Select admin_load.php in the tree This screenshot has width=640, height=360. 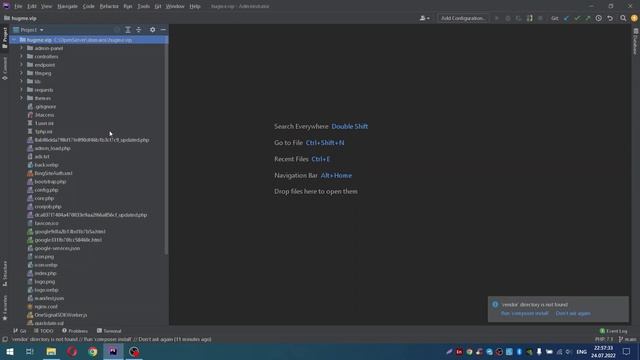pyautogui.click(x=52, y=148)
